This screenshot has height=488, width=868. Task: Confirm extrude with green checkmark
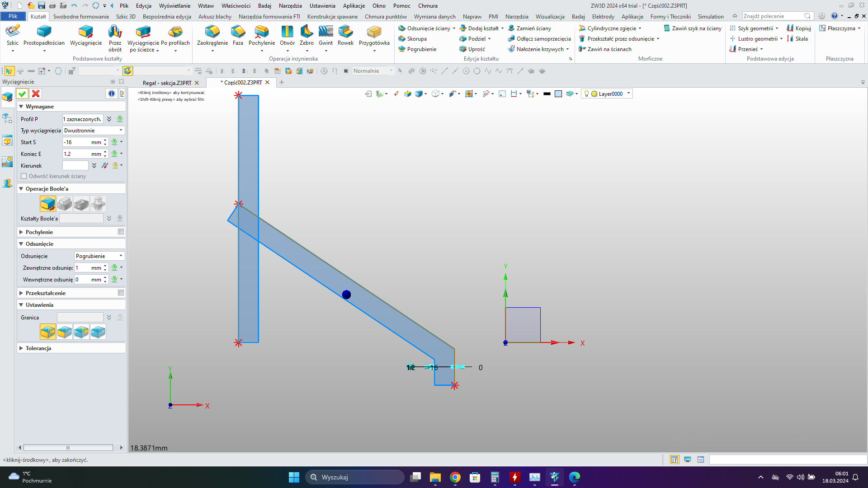22,94
